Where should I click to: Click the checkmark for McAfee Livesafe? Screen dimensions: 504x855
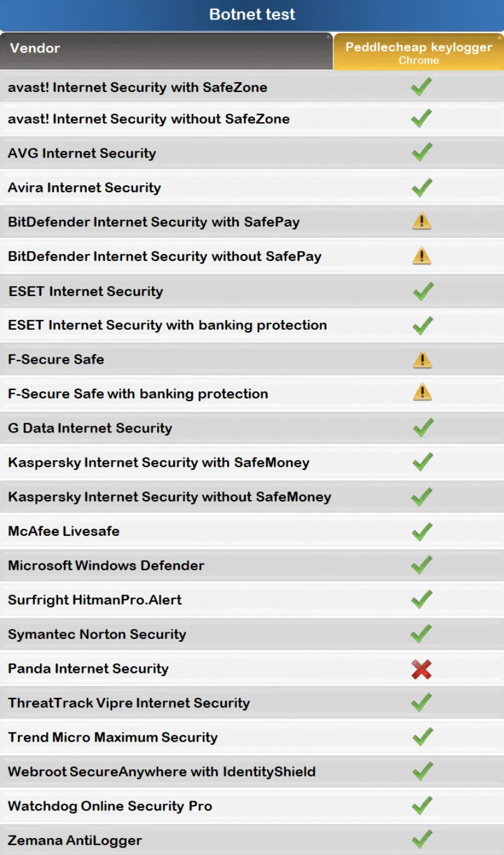pos(422,531)
